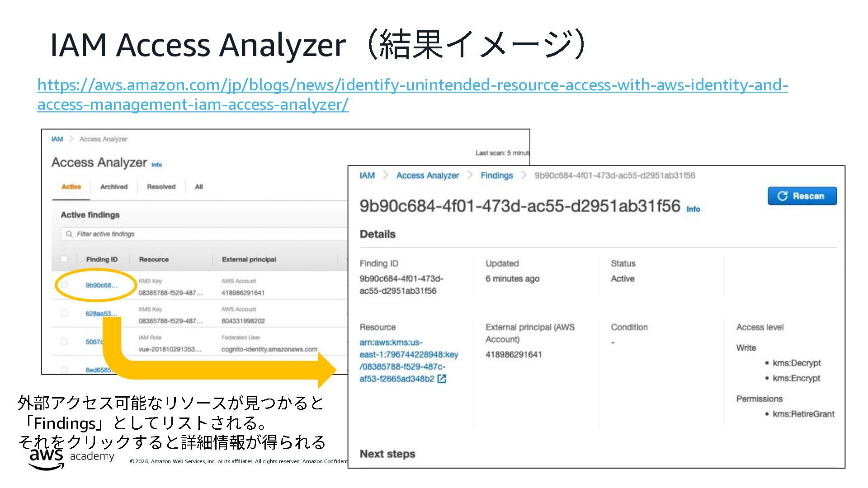Switch to the All tab

pyautogui.click(x=199, y=187)
